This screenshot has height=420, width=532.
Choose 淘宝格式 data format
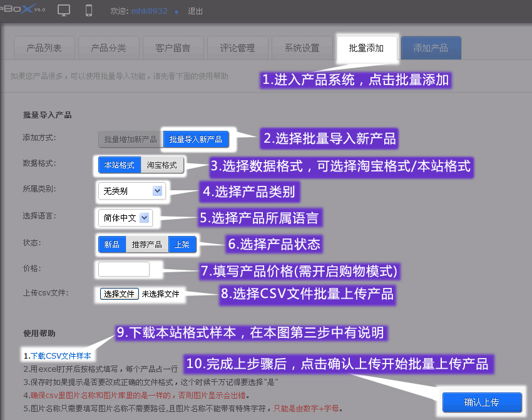(x=162, y=165)
